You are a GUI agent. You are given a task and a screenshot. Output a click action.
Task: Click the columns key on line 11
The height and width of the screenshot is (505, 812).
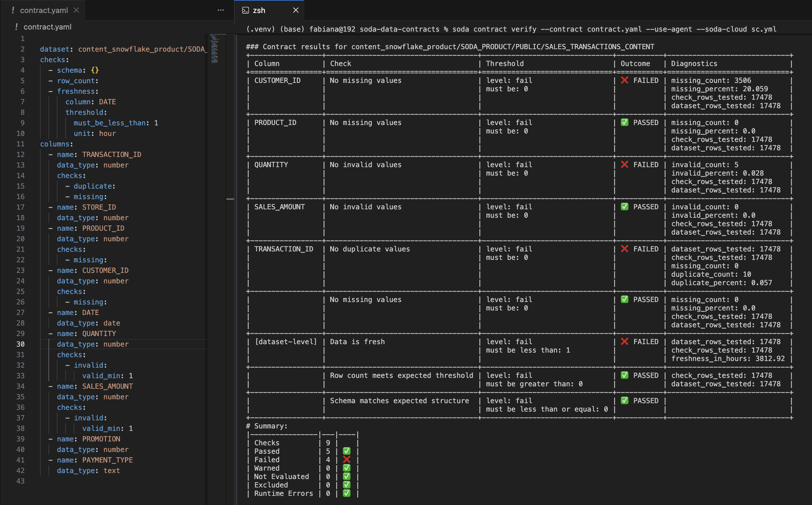pyautogui.click(x=55, y=144)
